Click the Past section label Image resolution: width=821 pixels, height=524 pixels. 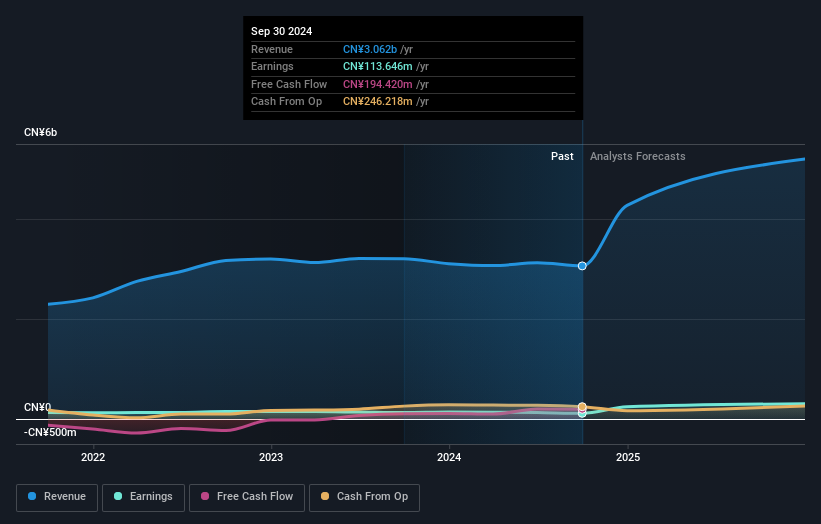[x=562, y=156]
